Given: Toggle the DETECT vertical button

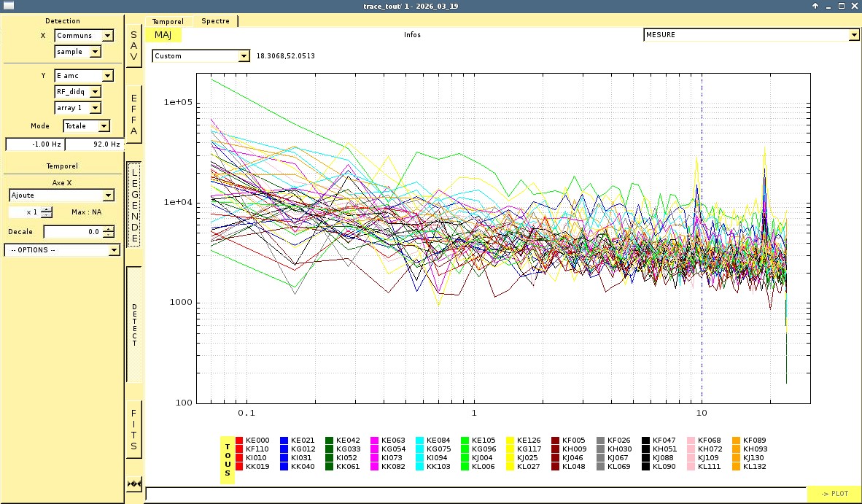Looking at the screenshot, I should [134, 325].
